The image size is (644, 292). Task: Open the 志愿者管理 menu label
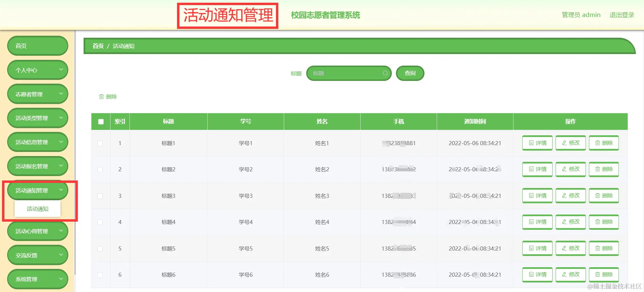(x=29, y=95)
